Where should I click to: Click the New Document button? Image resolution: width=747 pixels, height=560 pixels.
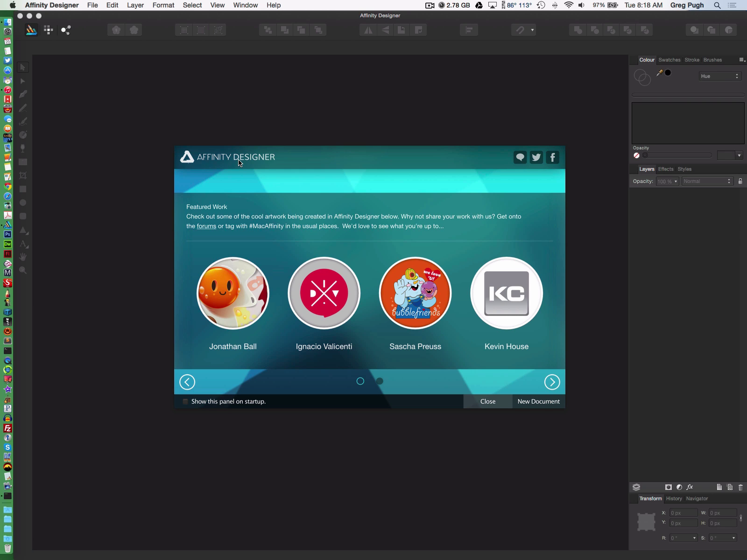click(539, 401)
